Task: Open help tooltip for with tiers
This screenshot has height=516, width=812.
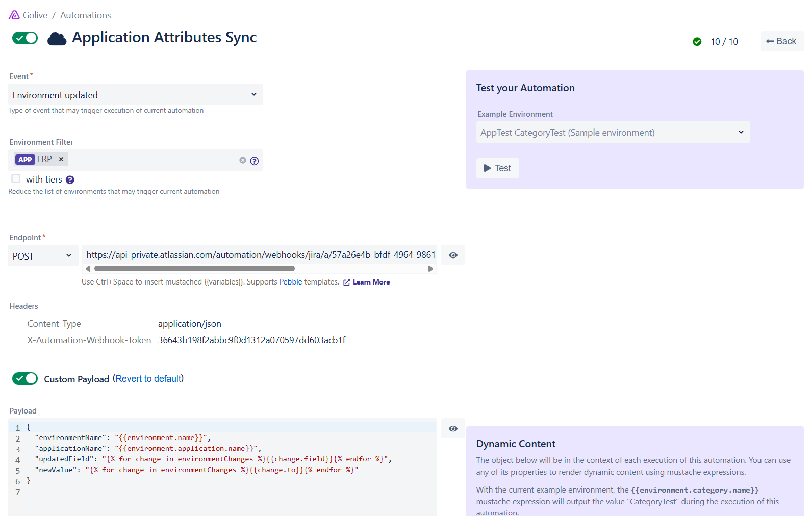Action: coord(70,179)
